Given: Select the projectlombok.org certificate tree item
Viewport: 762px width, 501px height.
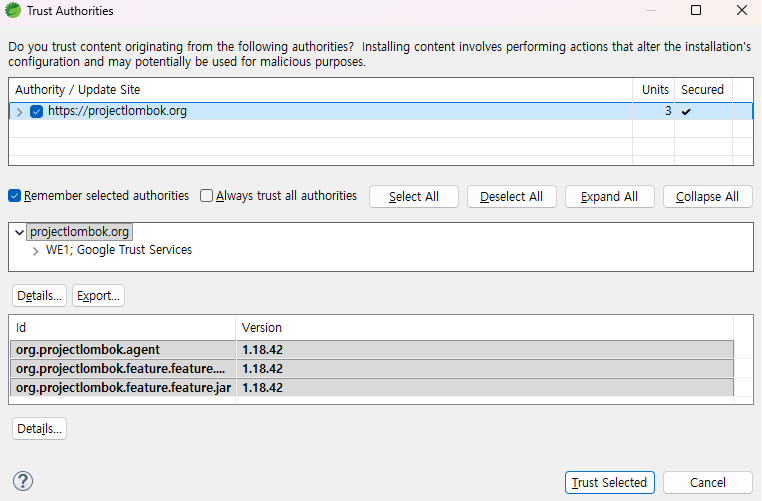Looking at the screenshot, I should click(x=79, y=232).
